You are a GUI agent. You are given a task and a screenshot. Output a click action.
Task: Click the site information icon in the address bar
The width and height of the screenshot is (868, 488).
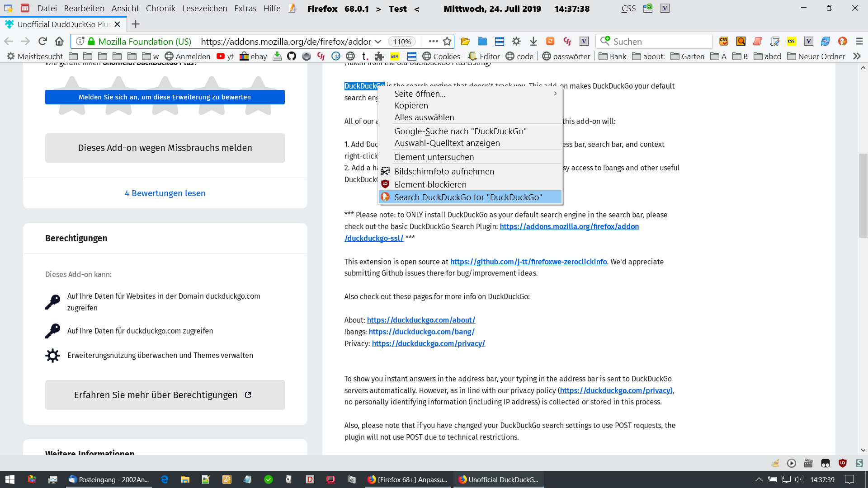point(80,41)
